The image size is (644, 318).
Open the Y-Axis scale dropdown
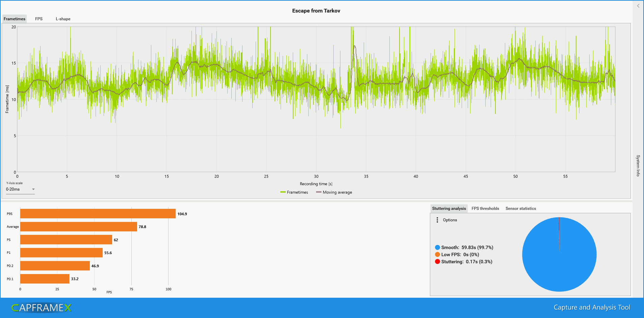tap(20, 189)
